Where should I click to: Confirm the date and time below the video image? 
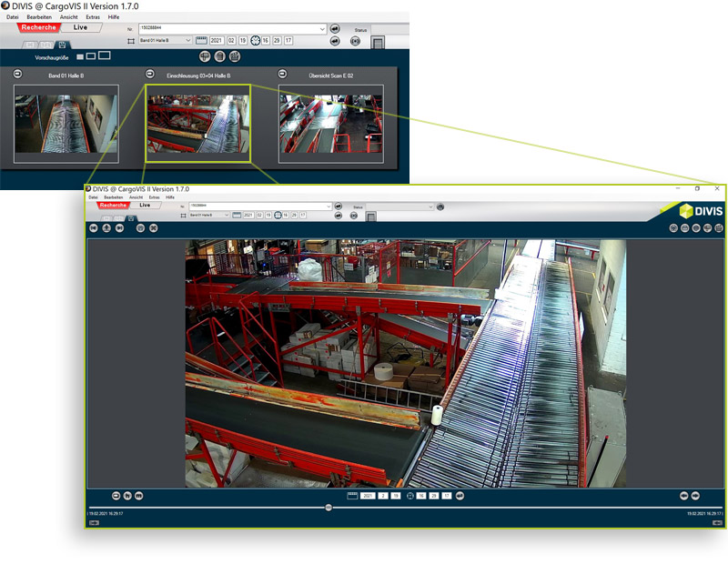[x=460, y=496]
